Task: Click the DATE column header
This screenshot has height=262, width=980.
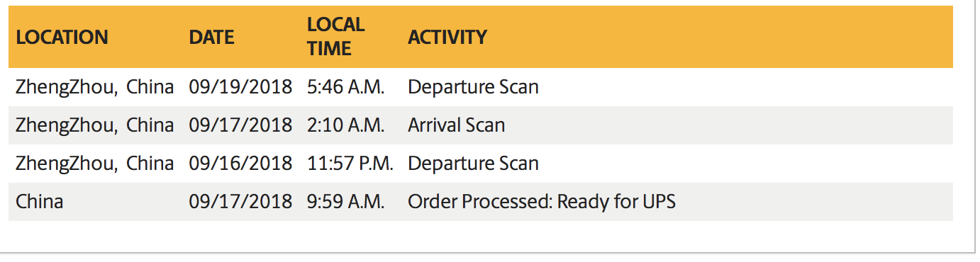Action: click(x=211, y=38)
